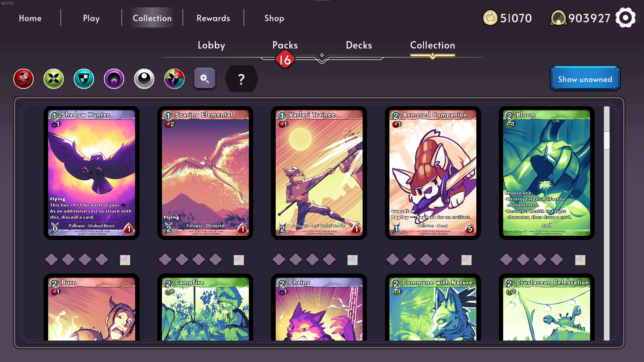Filter by the white orb neutral icon
The width and height of the screenshot is (644, 362).
pos(144,79)
